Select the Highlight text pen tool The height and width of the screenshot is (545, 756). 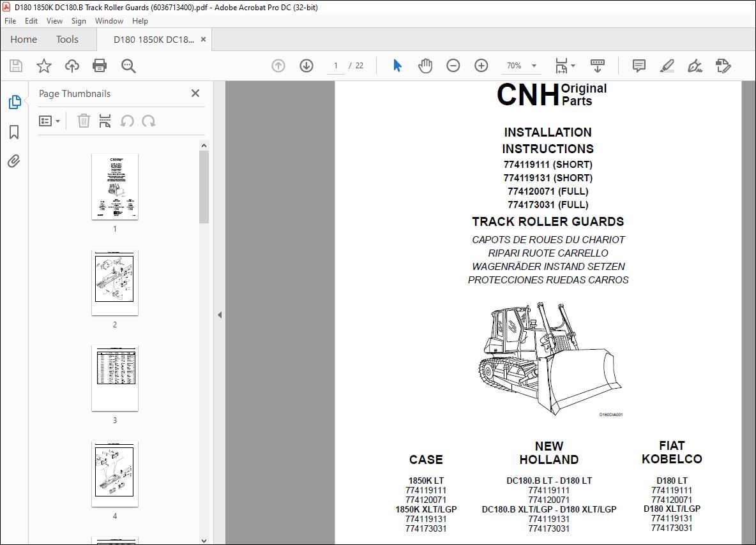[667, 66]
